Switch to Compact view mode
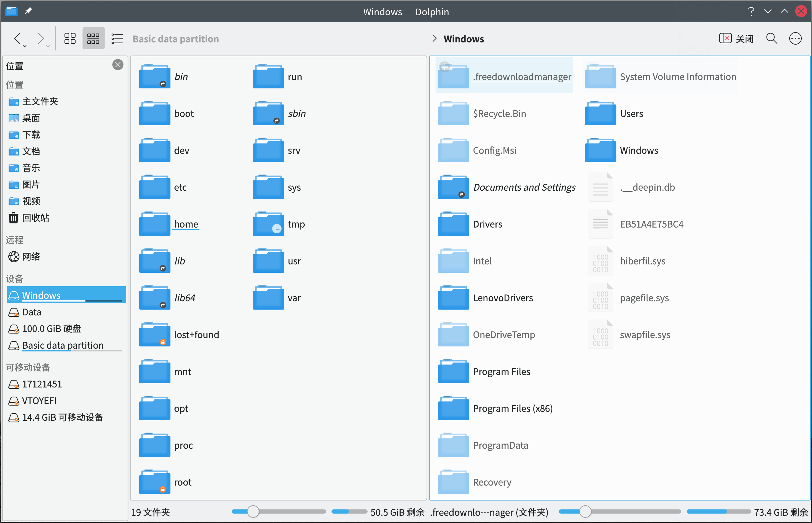 click(93, 38)
